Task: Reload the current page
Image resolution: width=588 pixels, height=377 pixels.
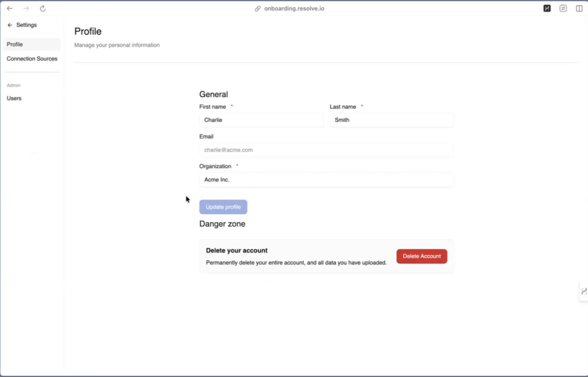Action: coord(43,8)
